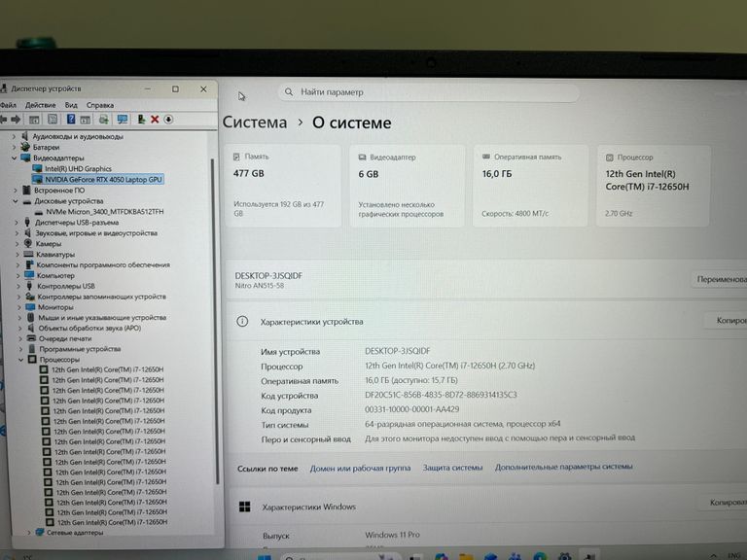This screenshot has width=747, height=560.
Task: Click the Windows 11 Pro edition value
Action: (392, 535)
